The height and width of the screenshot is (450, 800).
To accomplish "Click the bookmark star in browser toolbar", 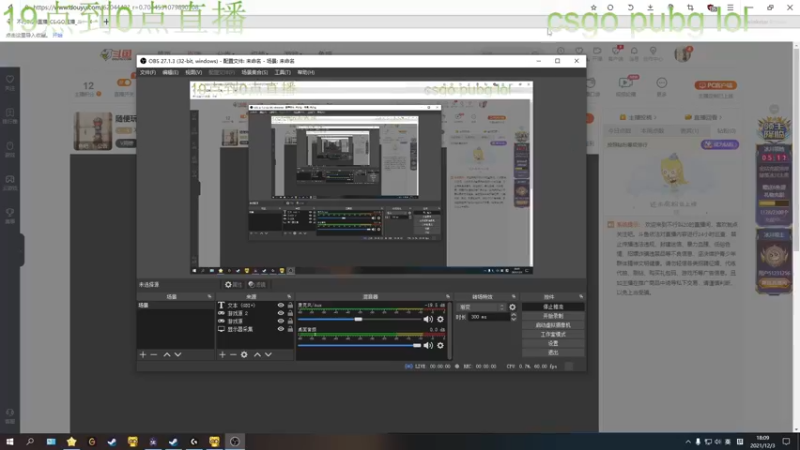I will (593, 8).
